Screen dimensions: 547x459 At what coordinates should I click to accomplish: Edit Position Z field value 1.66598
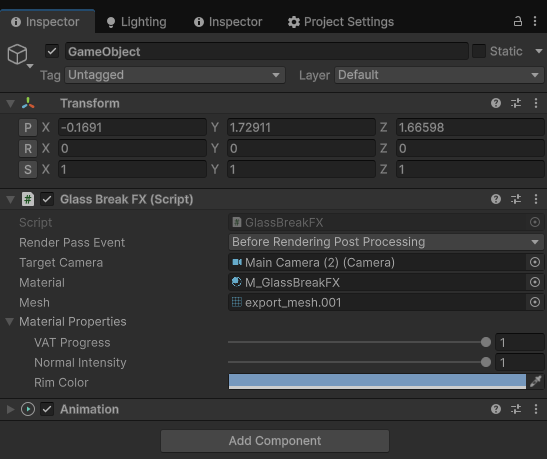[x=470, y=128]
